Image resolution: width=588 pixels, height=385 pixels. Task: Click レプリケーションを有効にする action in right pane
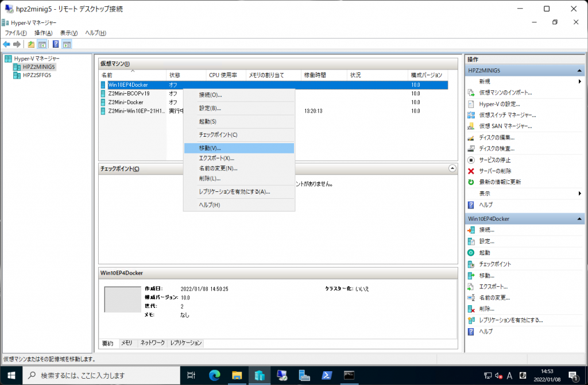pos(510,320)
